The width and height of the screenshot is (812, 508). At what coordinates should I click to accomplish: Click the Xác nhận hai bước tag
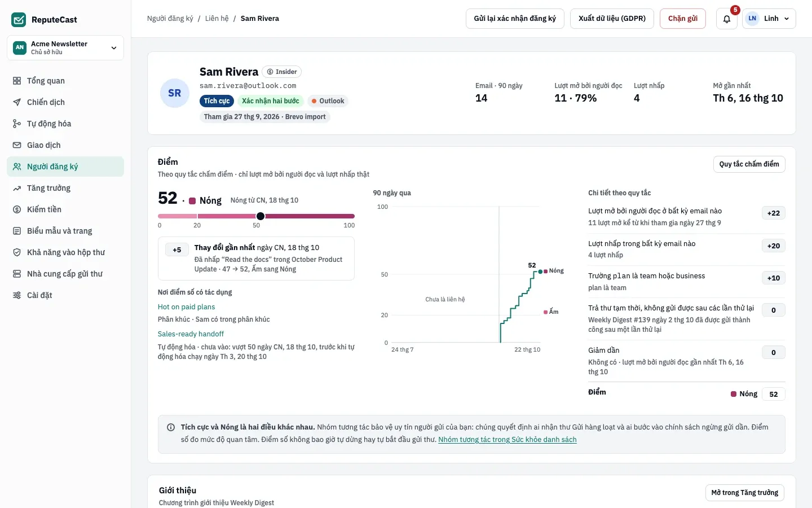(x=271, y=101)
